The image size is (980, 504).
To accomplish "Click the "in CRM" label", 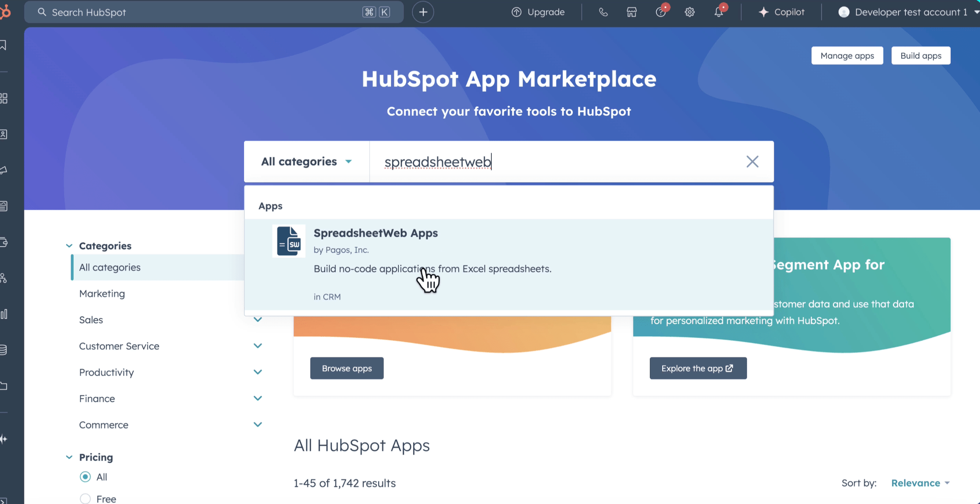I will [x=327, y=296].
